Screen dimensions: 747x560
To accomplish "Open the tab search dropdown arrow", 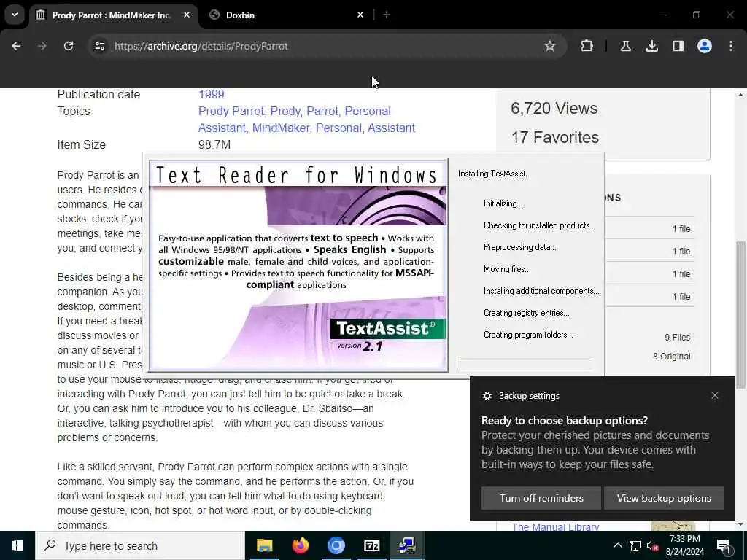I will 15,15.
